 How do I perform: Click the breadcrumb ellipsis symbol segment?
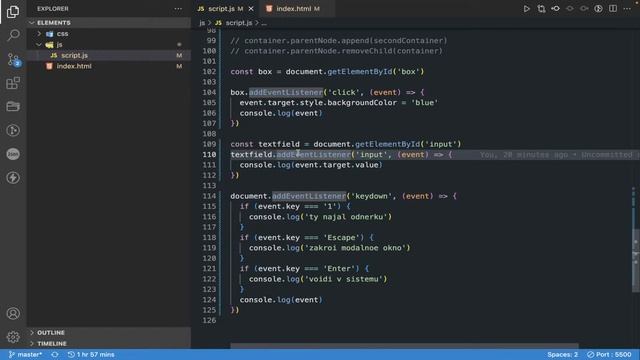tap(264, 23)
